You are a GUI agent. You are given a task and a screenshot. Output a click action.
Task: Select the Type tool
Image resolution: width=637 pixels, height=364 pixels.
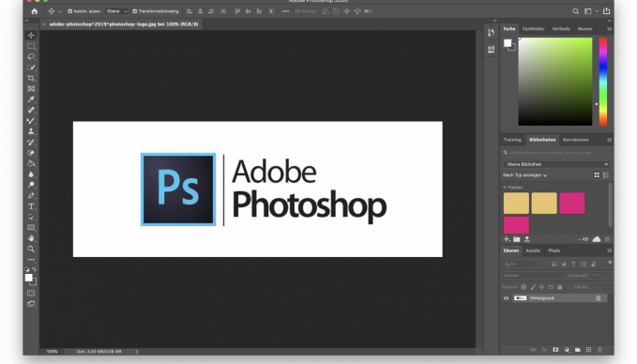click(31, 206)
